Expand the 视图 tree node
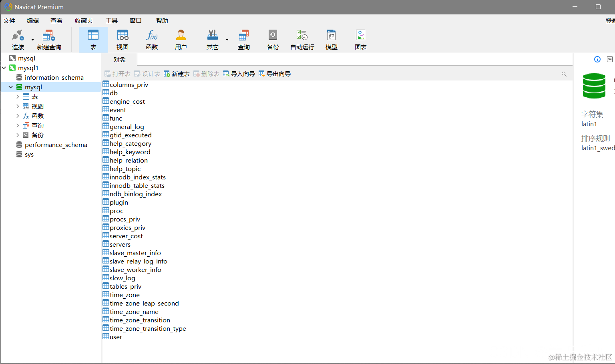The height and width of the screenshot is (364, 615). pos(18,107)
